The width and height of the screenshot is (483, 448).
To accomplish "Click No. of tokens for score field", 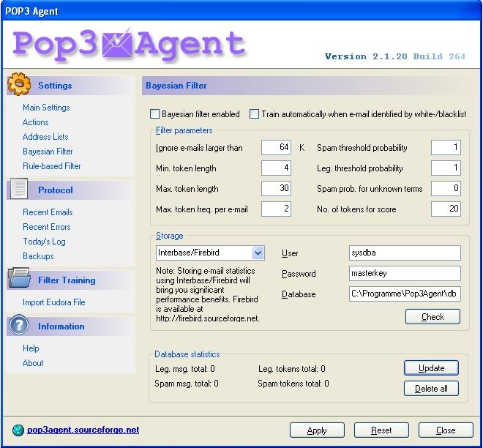I will tap(446, 209).
